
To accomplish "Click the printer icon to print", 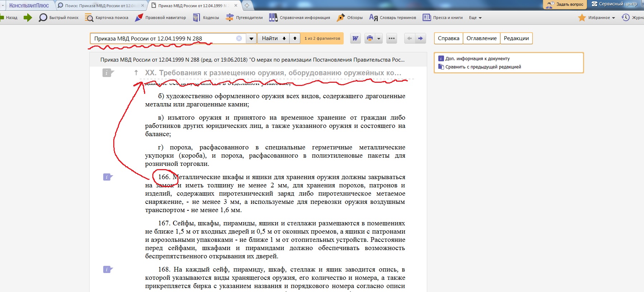I will pos(370,38).
